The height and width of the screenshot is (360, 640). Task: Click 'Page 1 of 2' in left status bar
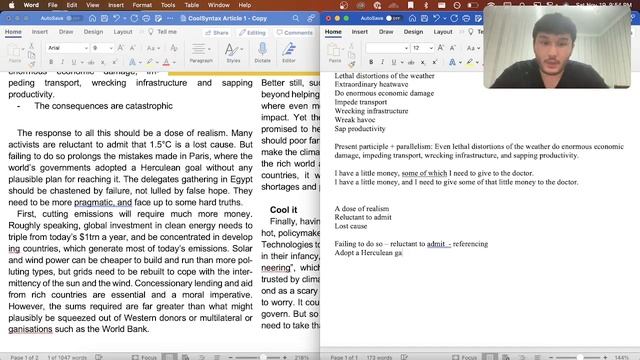24,357
